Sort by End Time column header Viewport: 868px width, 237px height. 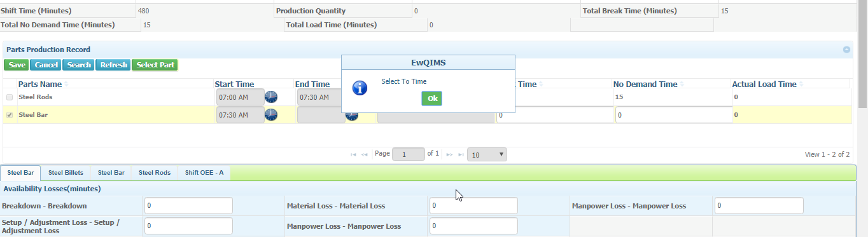tap(312, 84)
